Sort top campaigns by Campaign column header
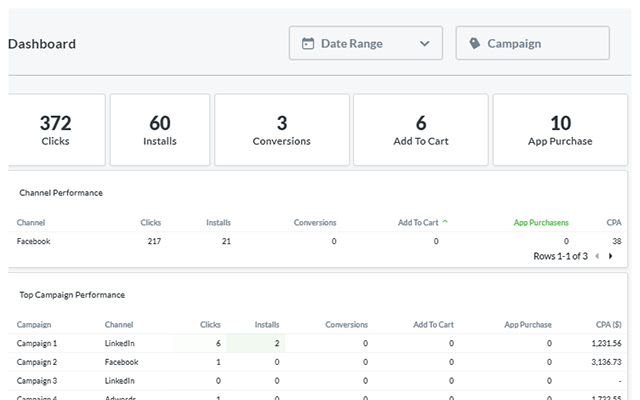 [34, 324]
